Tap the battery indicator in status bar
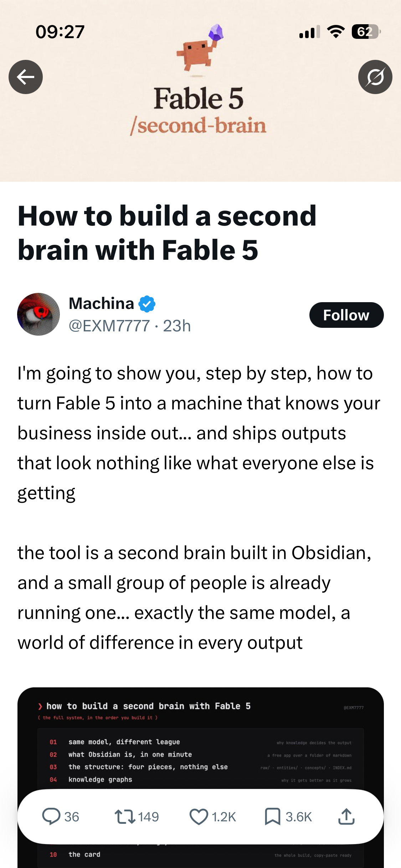The width and height of the screenshot is (401, 868). tap(366, 32)
